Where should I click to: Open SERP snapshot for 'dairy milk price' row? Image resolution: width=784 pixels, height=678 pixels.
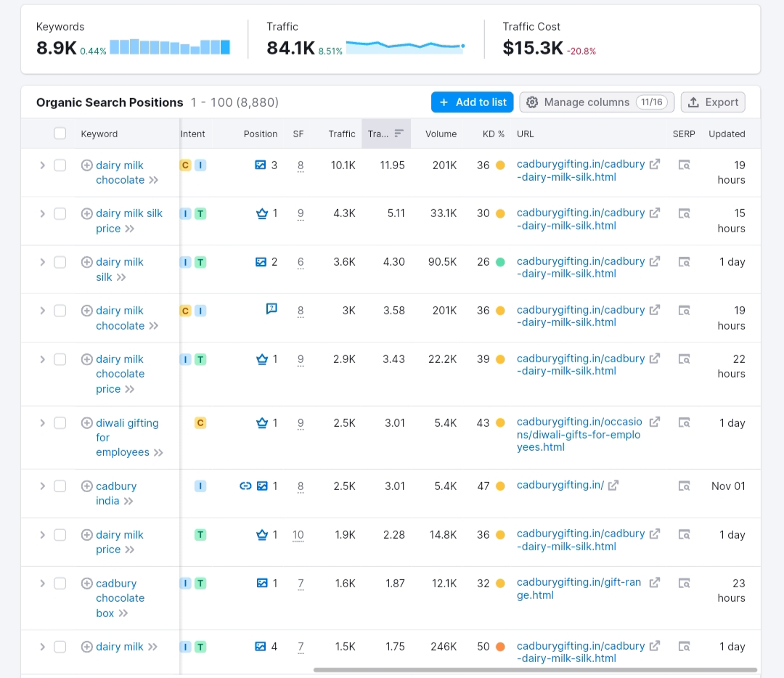click(684, 534)
